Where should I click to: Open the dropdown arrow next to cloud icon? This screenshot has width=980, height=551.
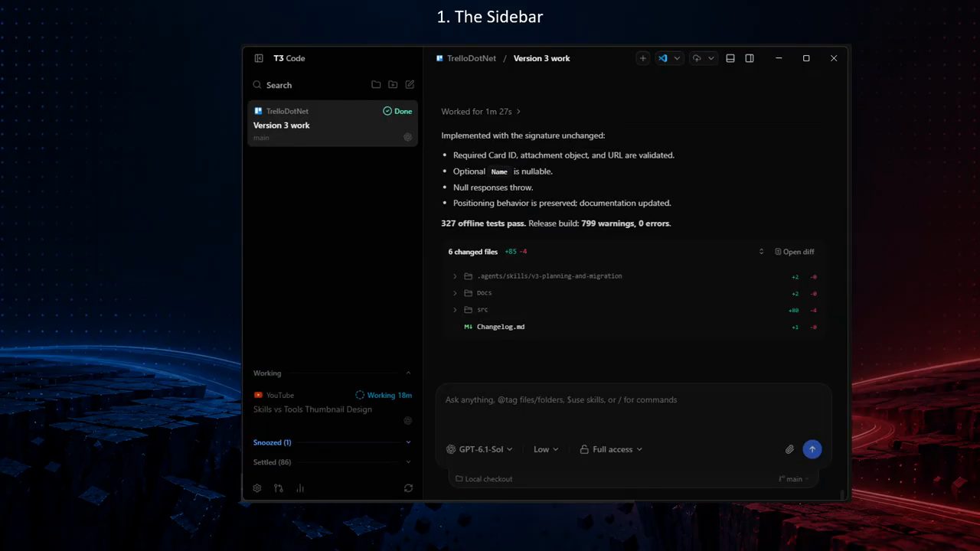711,58
